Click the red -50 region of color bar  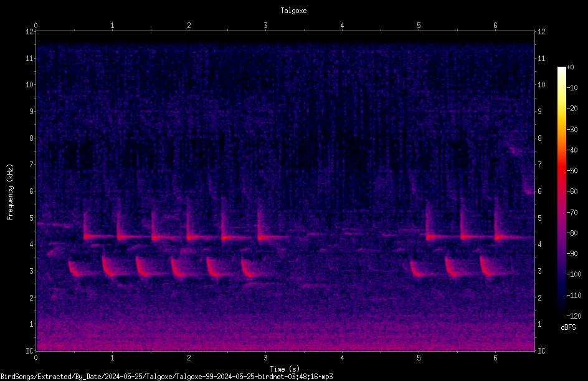[x=561, y=171]
